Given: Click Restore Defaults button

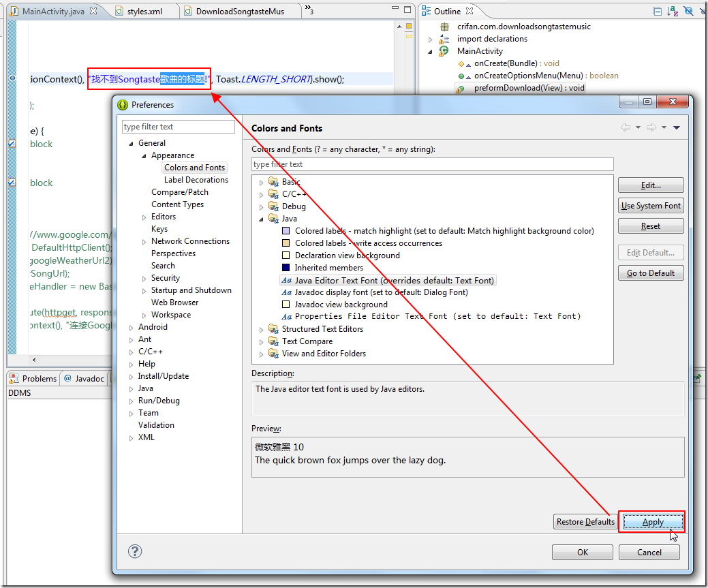Looking at the screenshot, I should [x=585, y=522].
